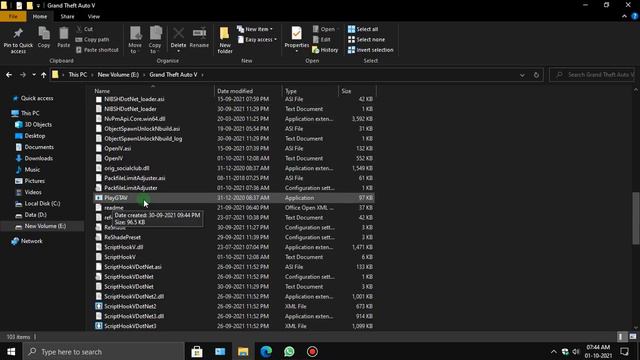
Task: Open Desktop in navigation pane
Action: coord(30,136)
